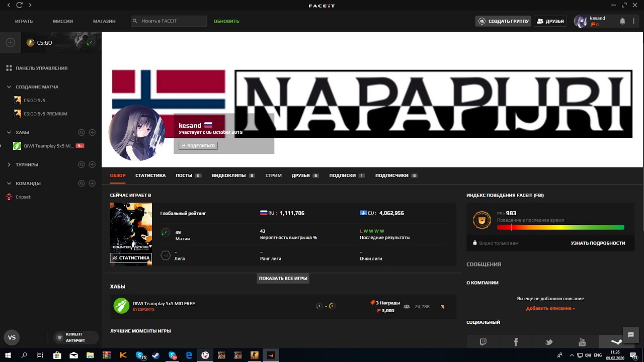644x362 pixels.
Task: Click the Counter-Strike cover thumbnail
Action: tap(131, 227)
